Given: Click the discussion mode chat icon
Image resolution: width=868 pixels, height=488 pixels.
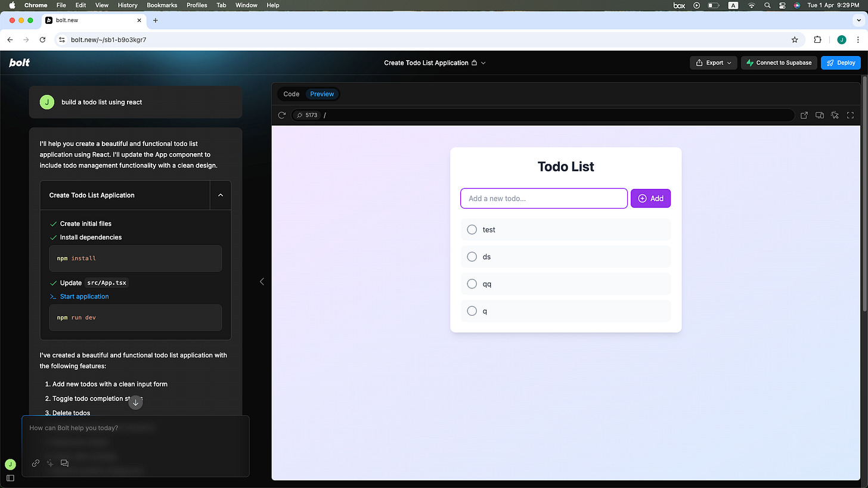Looking at the screenshot, I should (x=65, y=463).
